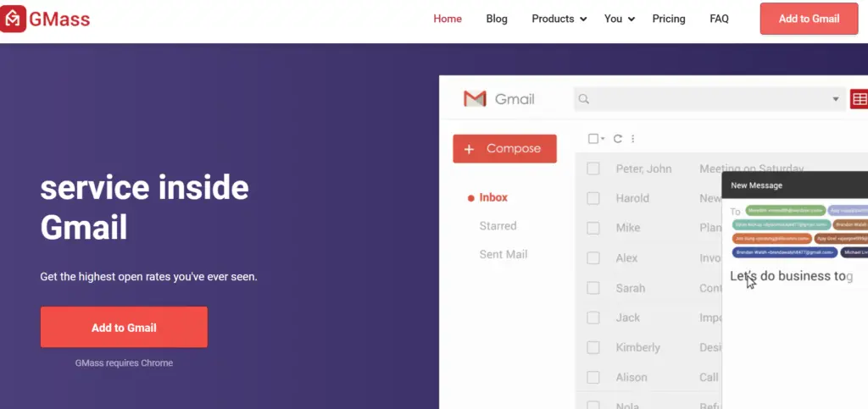The image size is (868, 409).
Task: Open the Starred folder in sidebar
Action: tap(498, 226)
